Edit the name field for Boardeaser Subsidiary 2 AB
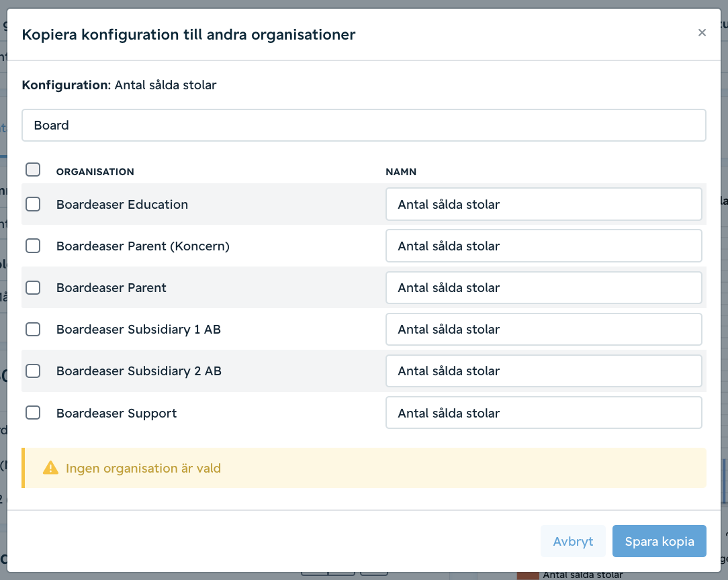The image size is (728, 580). click(544, 371)
